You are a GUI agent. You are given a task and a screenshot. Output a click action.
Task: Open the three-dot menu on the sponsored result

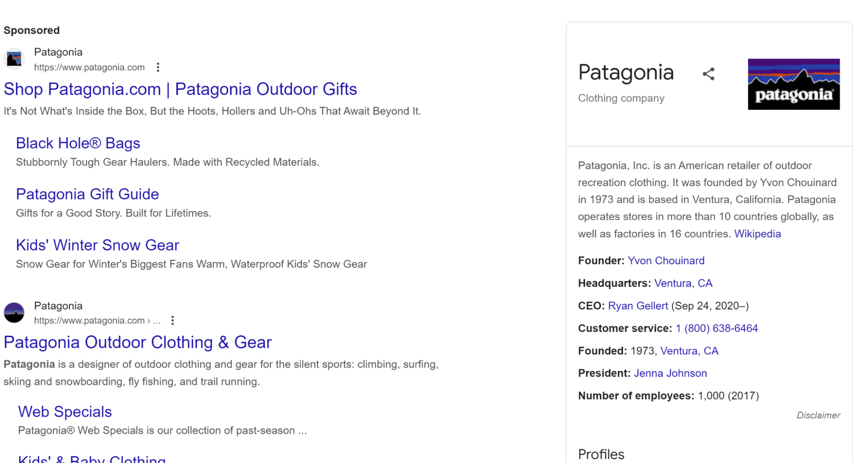point(158,67)
